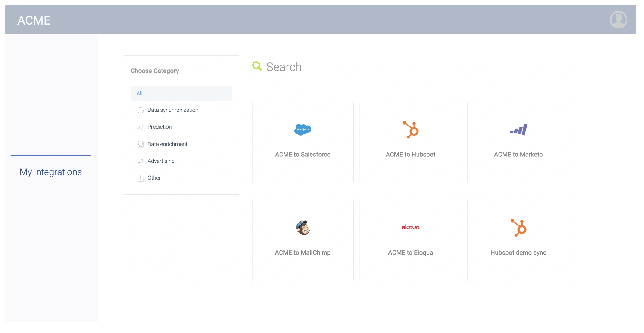
Task: Open ACME to Hubspot label
Action: pos(411,155)
